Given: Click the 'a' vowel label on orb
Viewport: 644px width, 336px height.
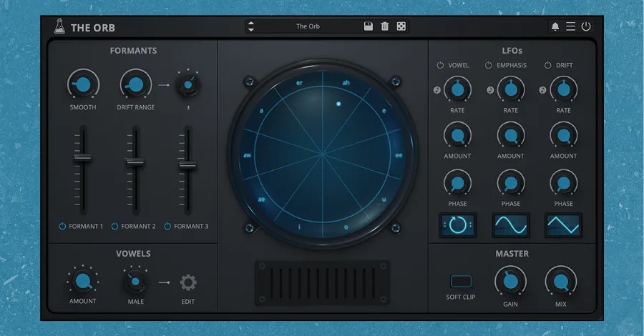Looking at the screenshot, I should 261,111.
